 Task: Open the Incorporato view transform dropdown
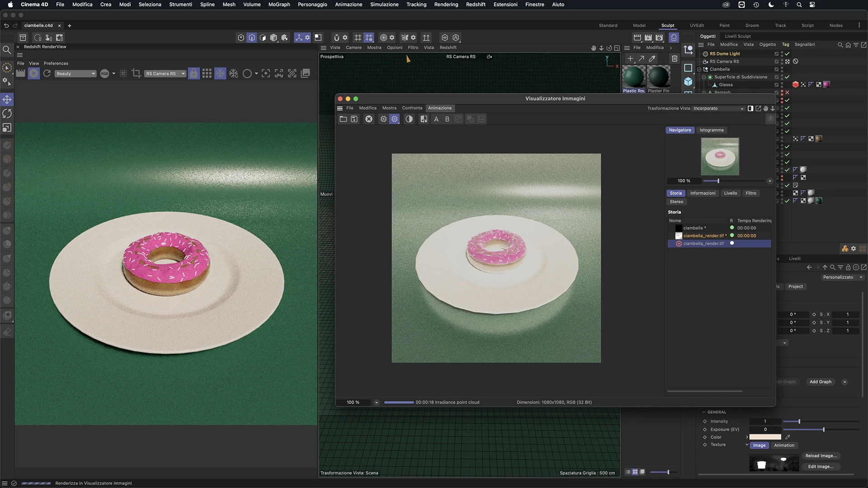719,108
